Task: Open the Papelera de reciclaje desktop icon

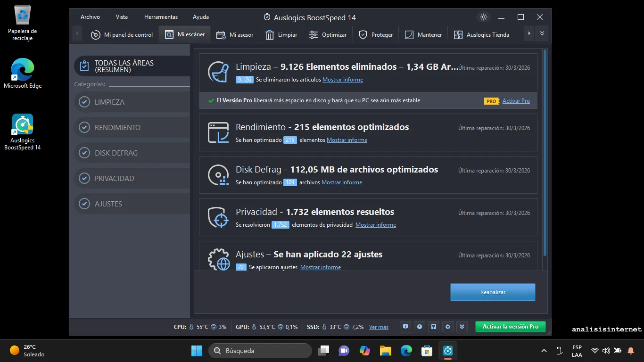Action: pyautogui.click(x=23, y=23)
